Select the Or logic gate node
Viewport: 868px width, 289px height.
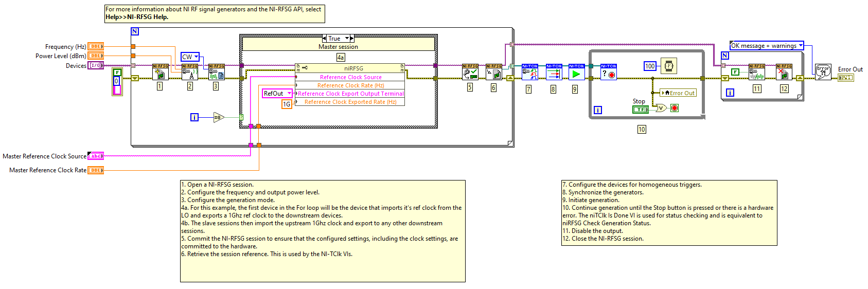661,108
